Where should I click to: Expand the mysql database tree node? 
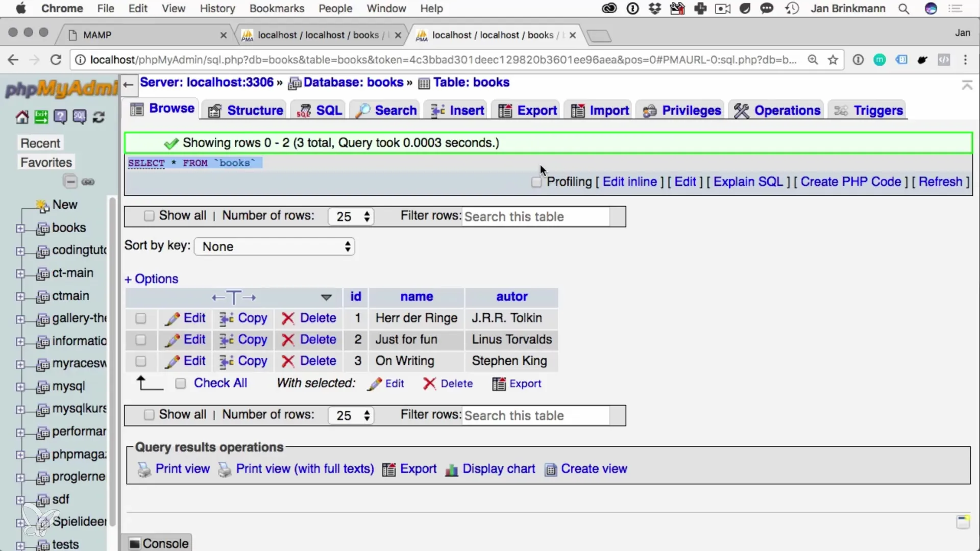click(20, 387)
